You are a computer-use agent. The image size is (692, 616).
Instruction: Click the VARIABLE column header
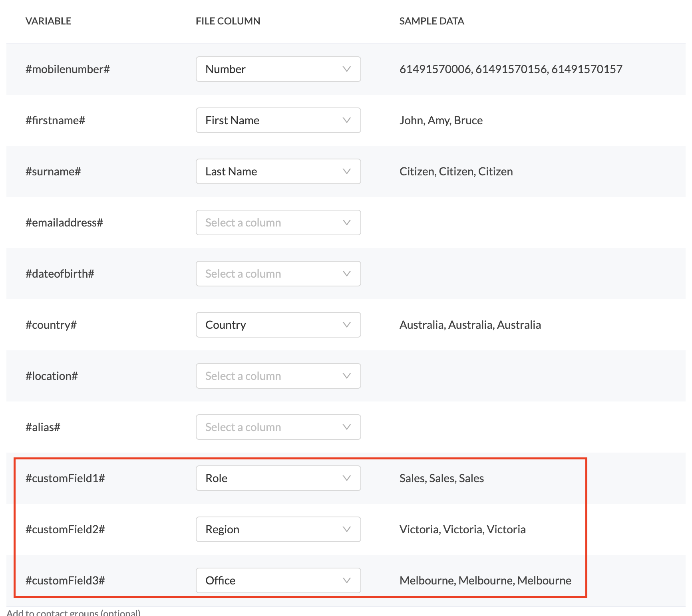click(x=48, y=21)
